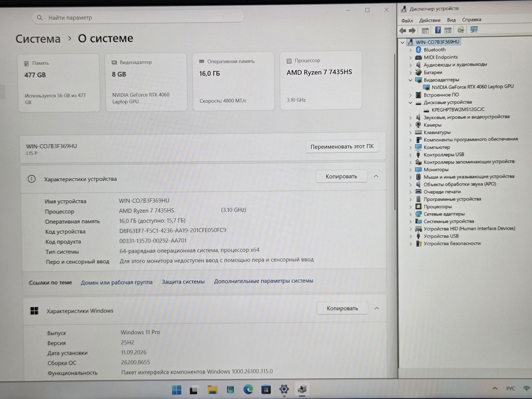Screen dimensions: 532x399
Task: Select NVIDIA GeForce RTX 4060 Laptop GPU device
Action: point(472,87)
